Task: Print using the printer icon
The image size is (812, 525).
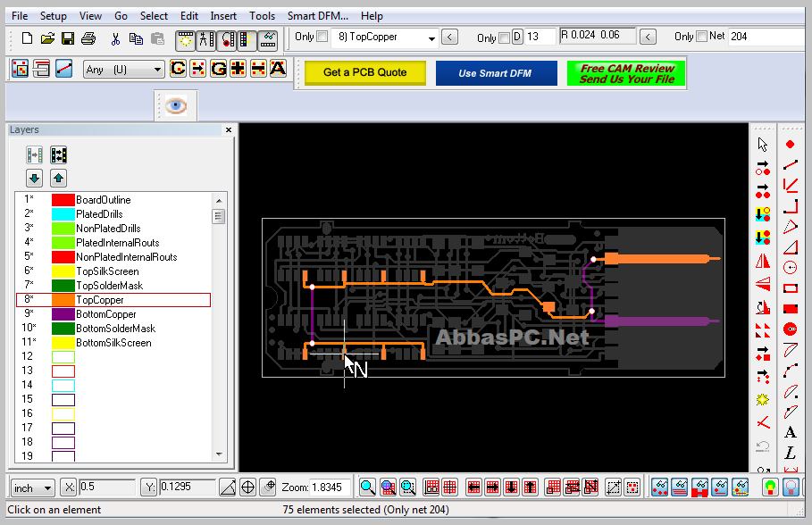Action: pyautogui.click(x=88, y=38)
